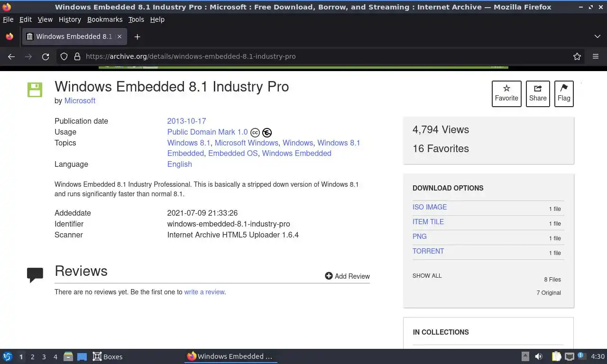Click the English language link
This screenshot has width=607, height=364.
[x=179, y=164]
